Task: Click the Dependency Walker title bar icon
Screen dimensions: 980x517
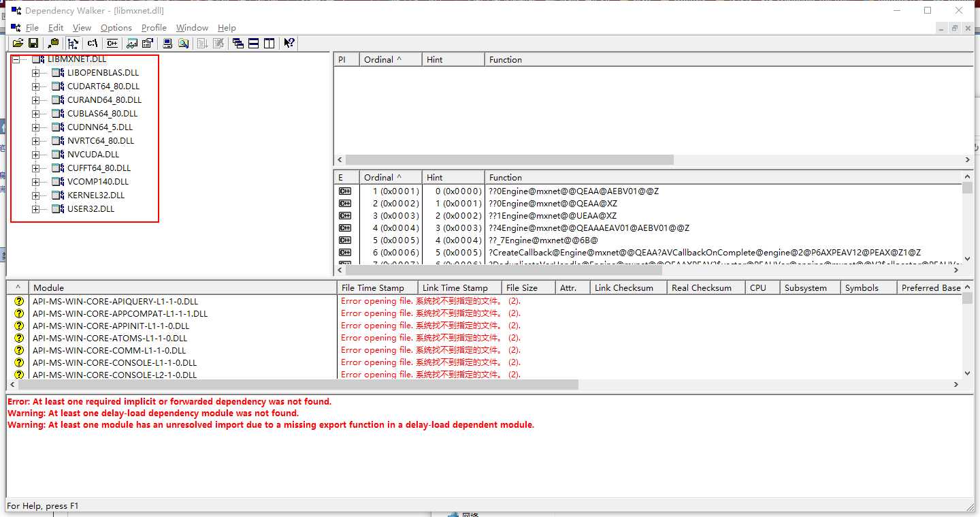Action: pyautogui.click(x=16, y=10)
